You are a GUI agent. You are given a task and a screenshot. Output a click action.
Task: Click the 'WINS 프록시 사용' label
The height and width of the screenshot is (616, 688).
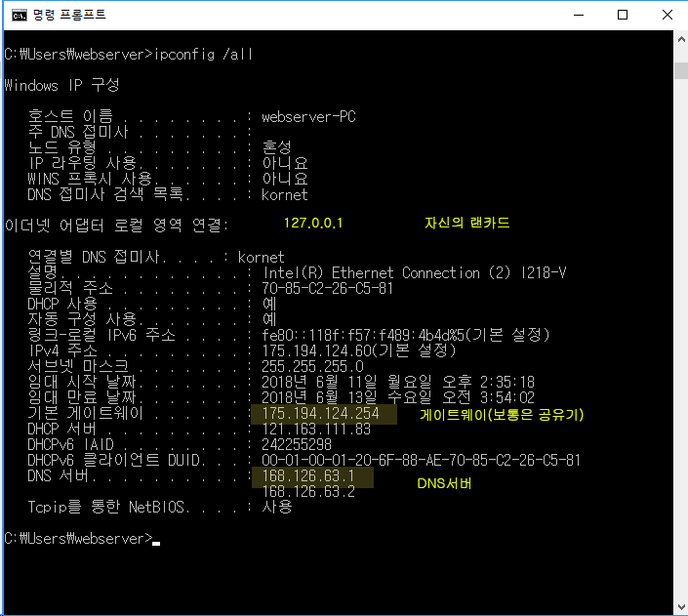(x=90, y=179)
